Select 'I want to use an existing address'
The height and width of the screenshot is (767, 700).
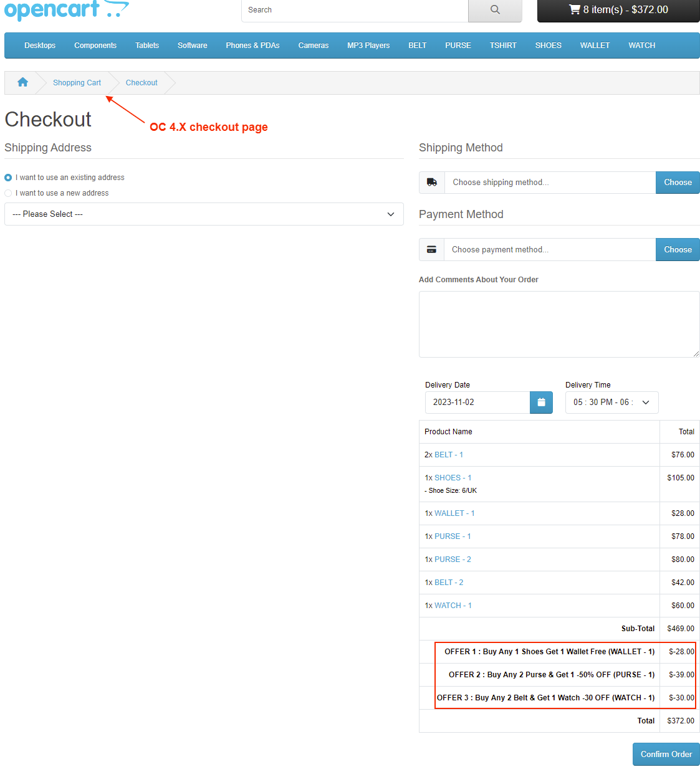coord(8,178)
